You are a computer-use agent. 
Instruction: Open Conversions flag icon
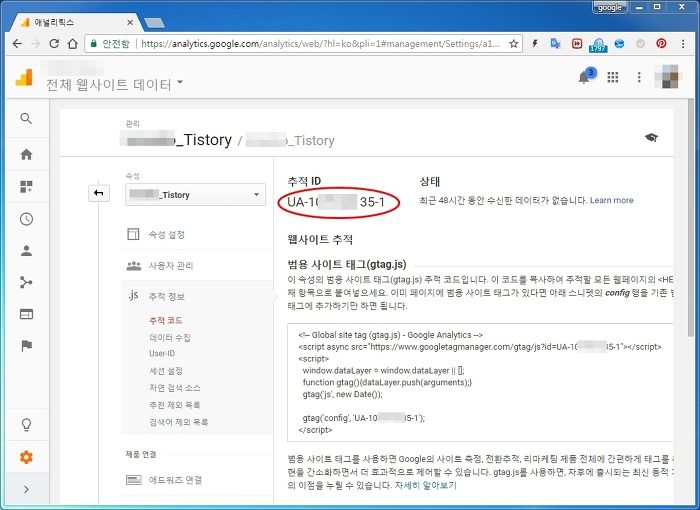click(26, 346)
